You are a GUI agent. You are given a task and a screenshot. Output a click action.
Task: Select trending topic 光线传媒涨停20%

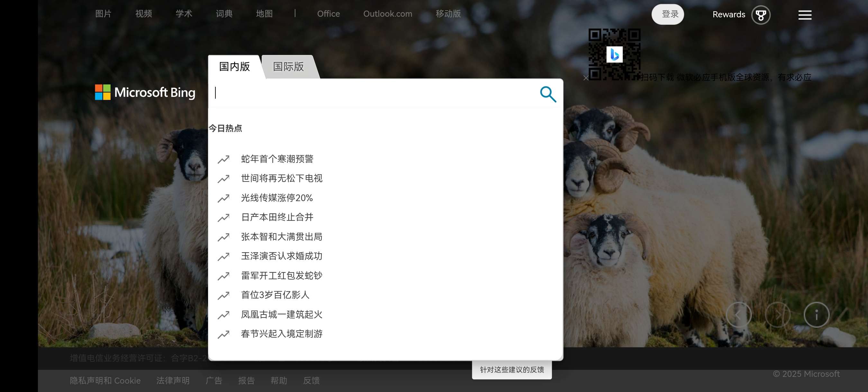(277, 198)
